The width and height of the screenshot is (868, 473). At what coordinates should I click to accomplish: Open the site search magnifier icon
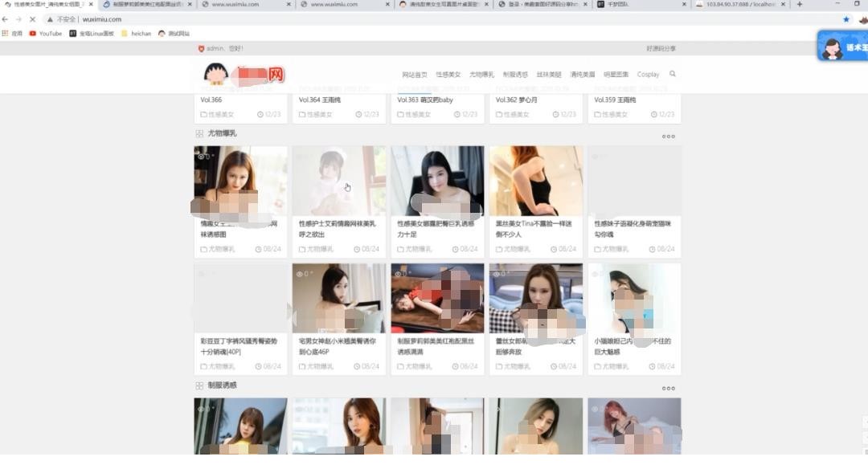pyautogui.click(x=673, y=74)
